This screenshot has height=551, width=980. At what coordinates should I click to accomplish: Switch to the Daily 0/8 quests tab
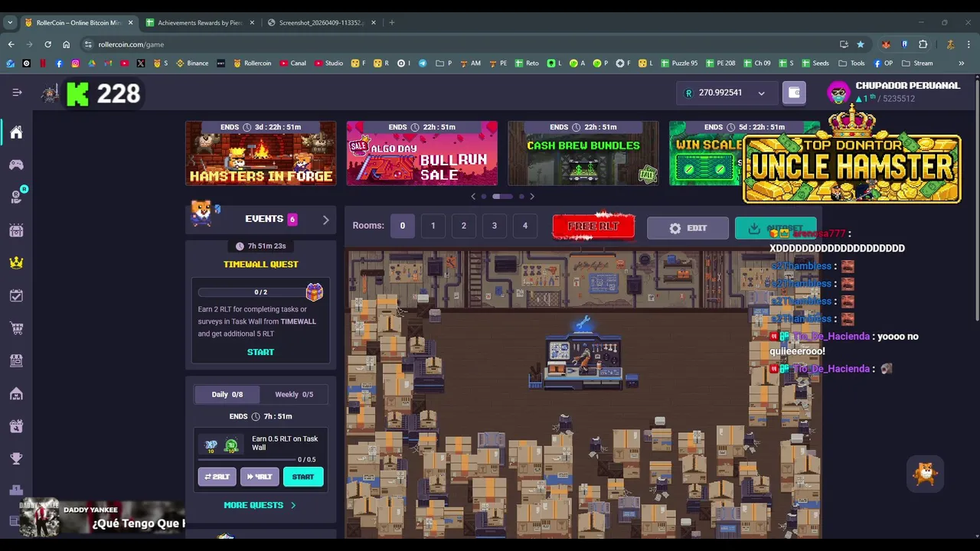click(227, 394)
